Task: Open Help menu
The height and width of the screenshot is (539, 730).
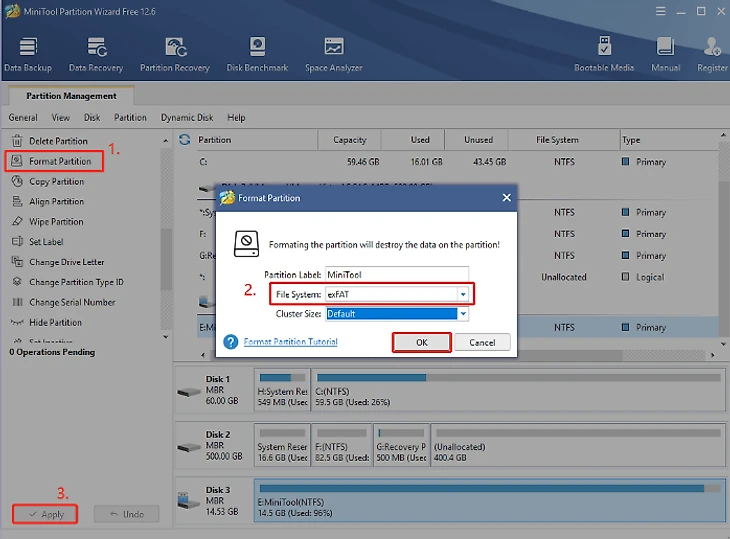Action: coord(236,117)
